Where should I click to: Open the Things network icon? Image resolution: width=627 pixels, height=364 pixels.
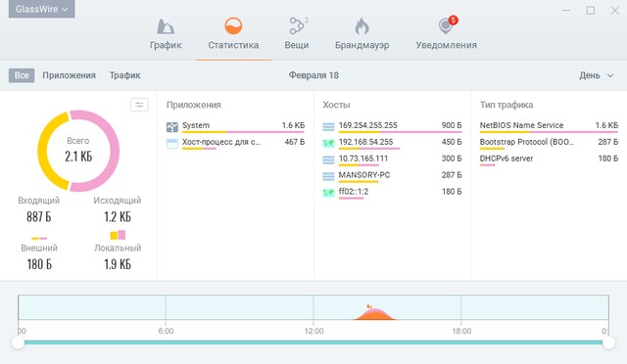click(298, 26)
